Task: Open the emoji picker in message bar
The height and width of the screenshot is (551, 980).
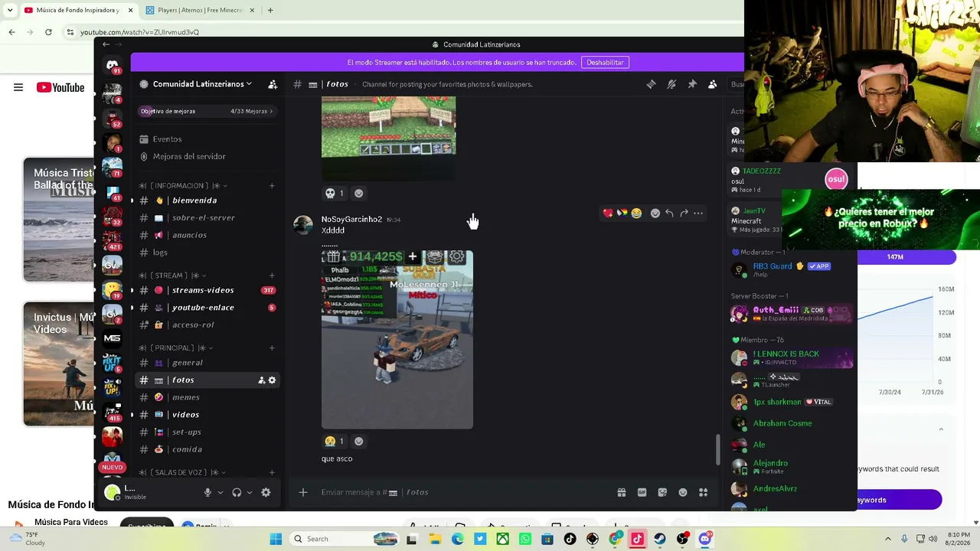Action: pyautogui.click(x=683, y=493)
